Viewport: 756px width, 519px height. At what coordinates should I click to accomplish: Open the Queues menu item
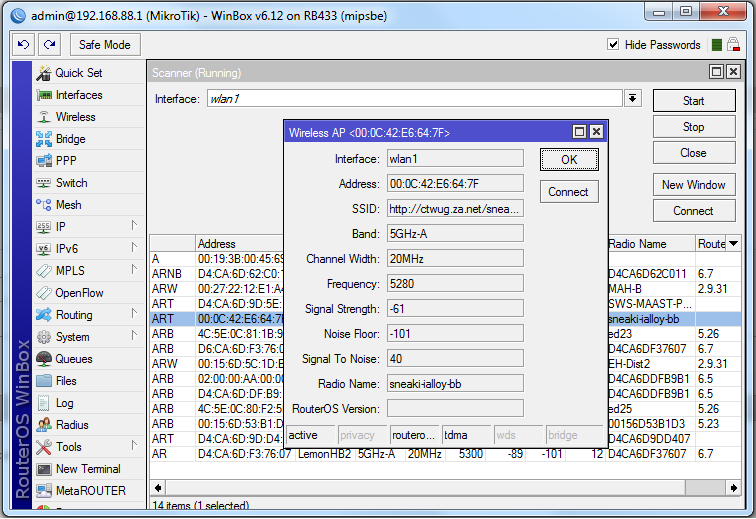point(90,359)
